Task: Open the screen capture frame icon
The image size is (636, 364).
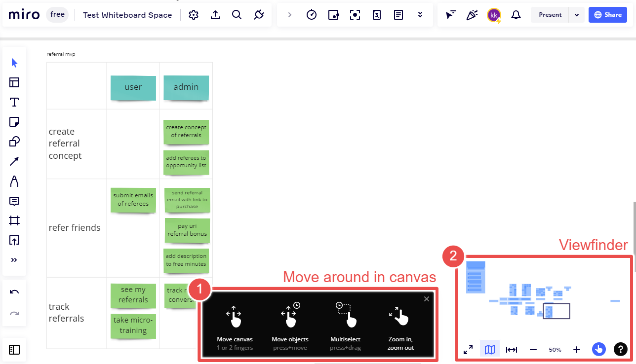Action: pos(355,15)
